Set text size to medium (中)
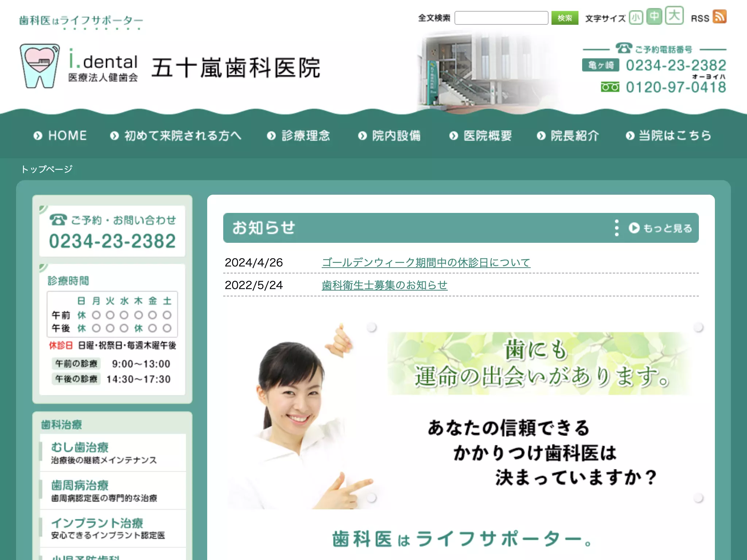This screenshot has width=747, height=560. click(654, 16)
